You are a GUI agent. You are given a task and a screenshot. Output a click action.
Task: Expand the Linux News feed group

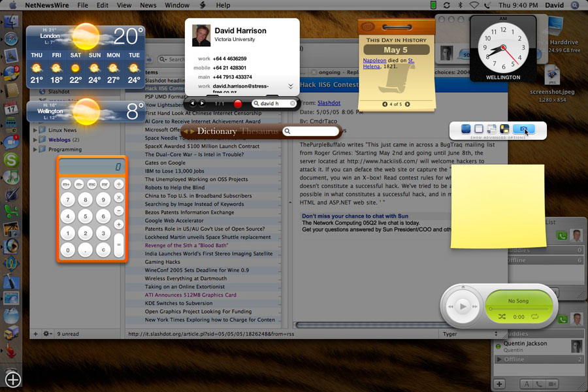coord(35,130)
